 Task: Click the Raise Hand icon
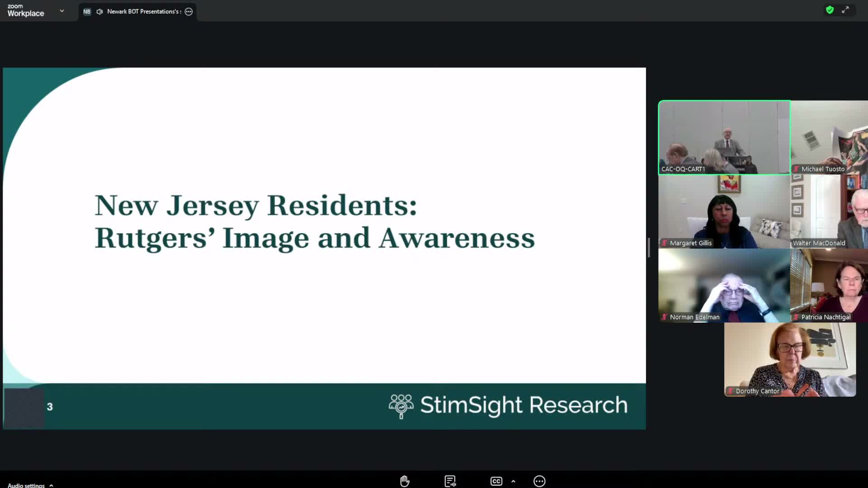404,481
